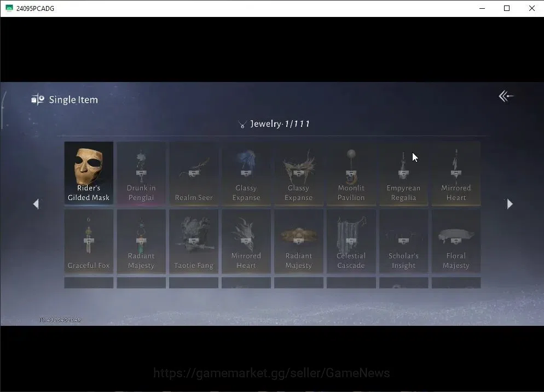
Task: Select the Graceful Fox pendant
Action: tap(89, 241)
